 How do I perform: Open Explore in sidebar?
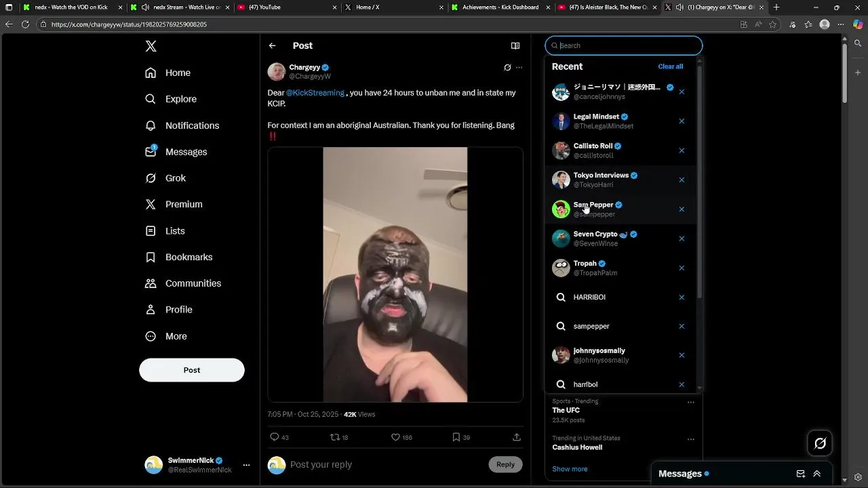pos(171,99)
